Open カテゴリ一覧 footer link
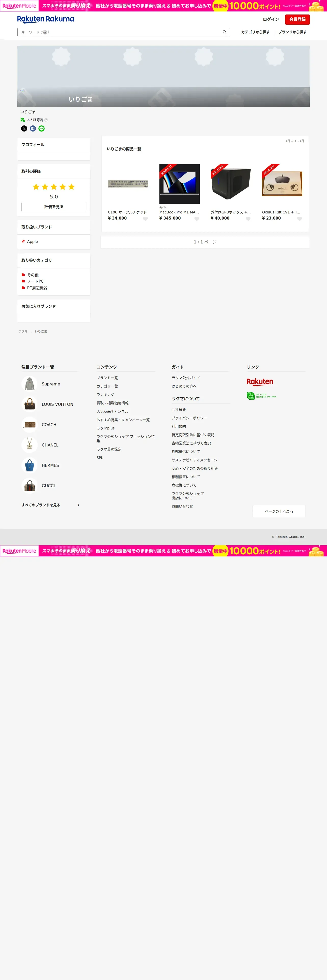Screen dimensions: 327x980 107,386
